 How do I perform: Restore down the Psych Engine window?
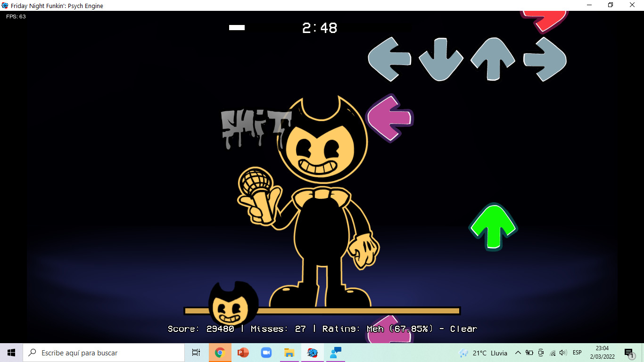611,5
